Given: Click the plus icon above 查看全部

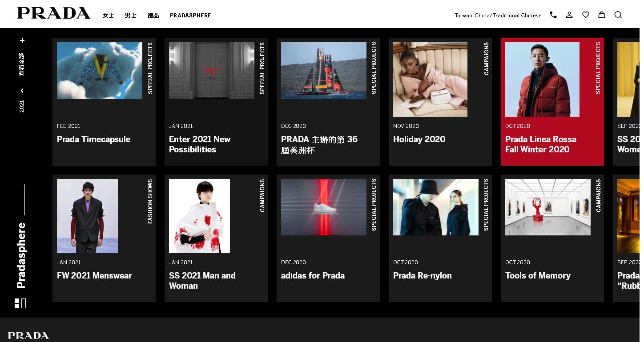Looking at the screenshot, I should pyautogui.click(x=22, y=40).
